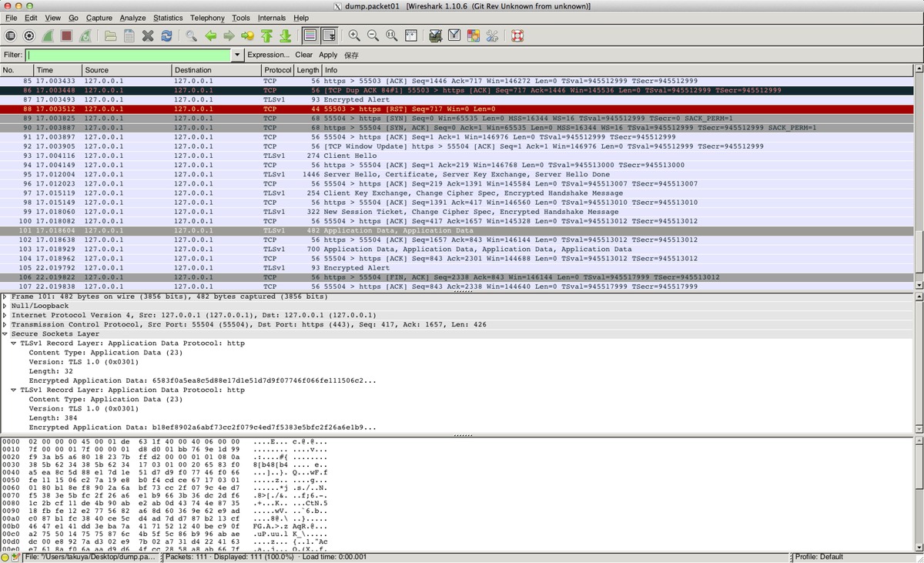Image resolution: width=924 pixels, height=563 pixels.
Task: Open a capture file with the folder icon
Action: point(110,35)
